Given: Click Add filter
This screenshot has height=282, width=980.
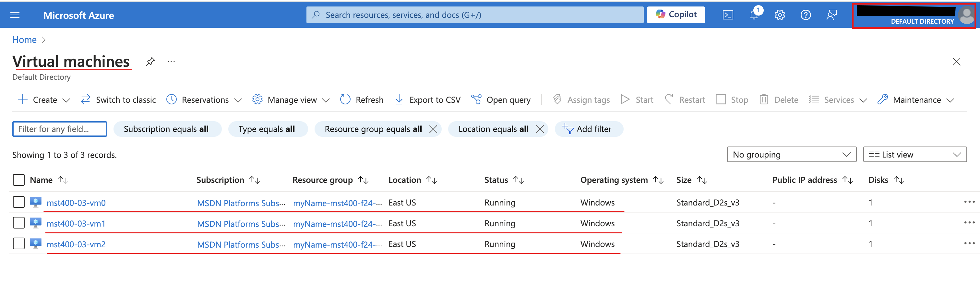Looking at the screenshot, I should [x=589, y=129].
